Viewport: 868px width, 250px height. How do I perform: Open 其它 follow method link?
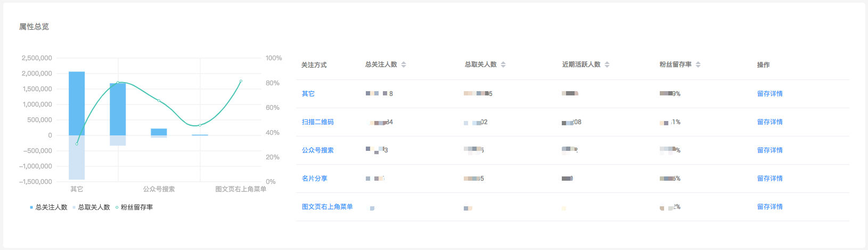click(x=308, y=94)
